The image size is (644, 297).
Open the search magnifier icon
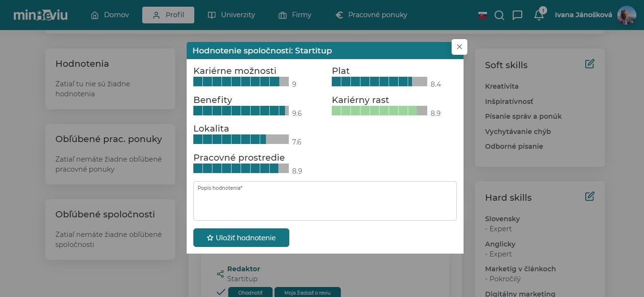(499, 15)
